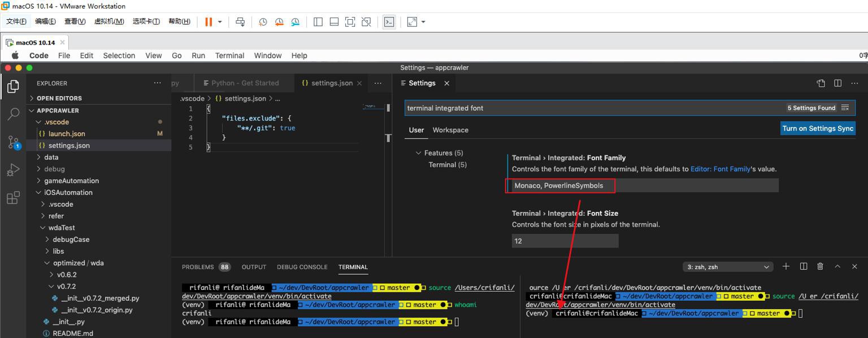Switch to the OUTPUT panel tab

point(254,267)
